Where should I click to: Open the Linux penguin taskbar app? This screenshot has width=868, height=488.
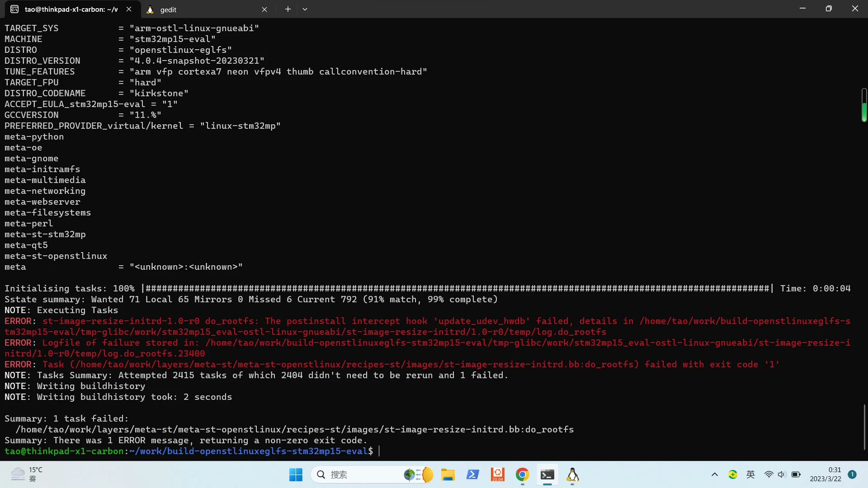[572, 474]
